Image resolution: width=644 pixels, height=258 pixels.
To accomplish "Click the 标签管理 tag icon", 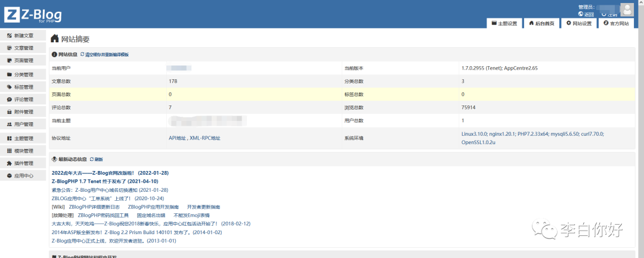I will (x=10, y=87).
